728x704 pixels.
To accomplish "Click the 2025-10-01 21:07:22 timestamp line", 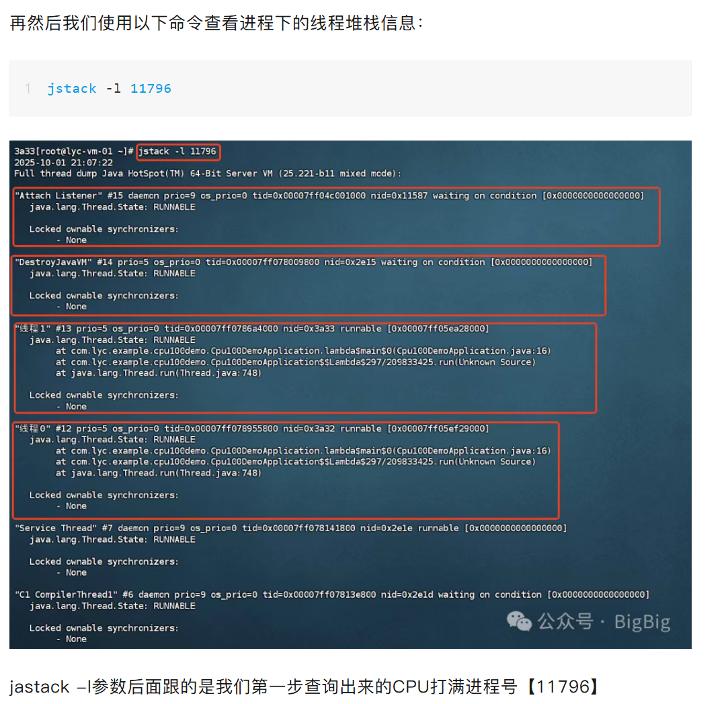I will (x=64, y=163).
